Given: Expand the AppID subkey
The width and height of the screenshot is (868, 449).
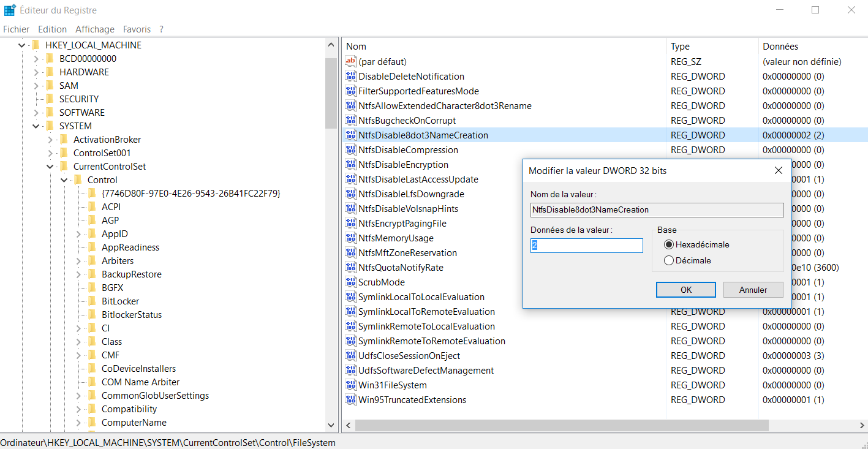Looking at the screenshot, I should pos(78,234).
